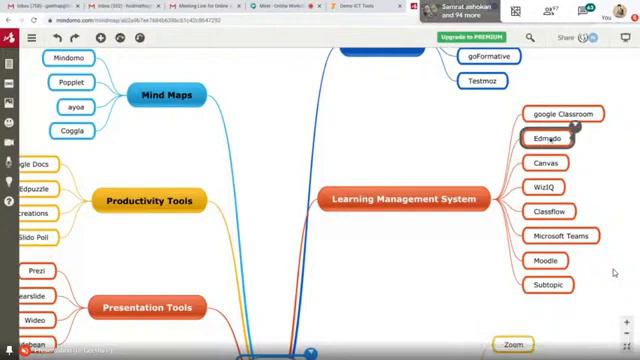Image resolution: width=640 pixels, height=360 pixels.
Task: Reload the browser page
Action: tap(34, 20)
